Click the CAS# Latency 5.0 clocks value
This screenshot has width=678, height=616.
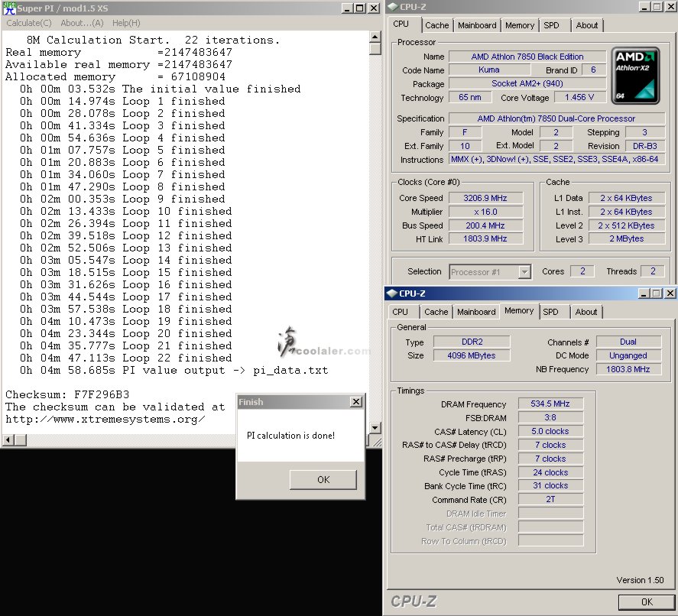(x=550, y=431)
